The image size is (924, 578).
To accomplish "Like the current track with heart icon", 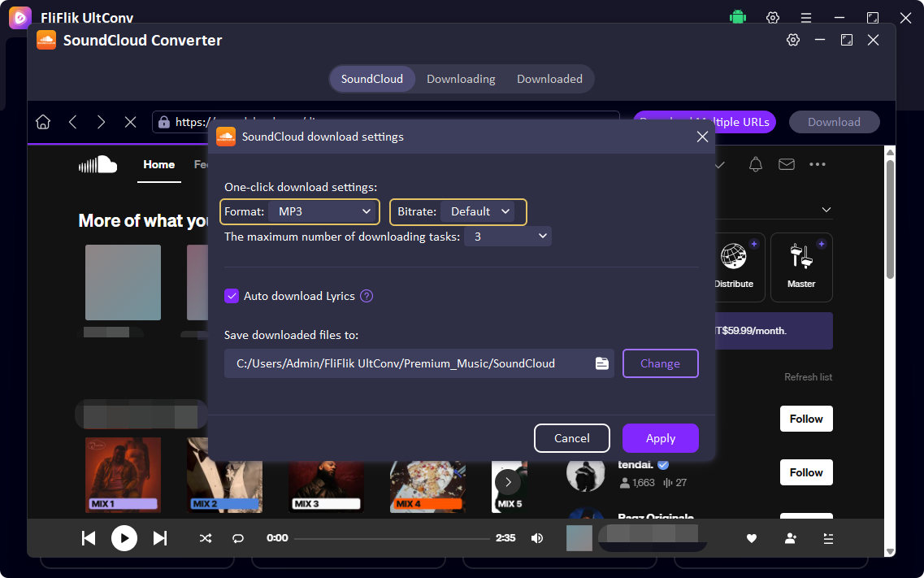I will pos(752,538).
